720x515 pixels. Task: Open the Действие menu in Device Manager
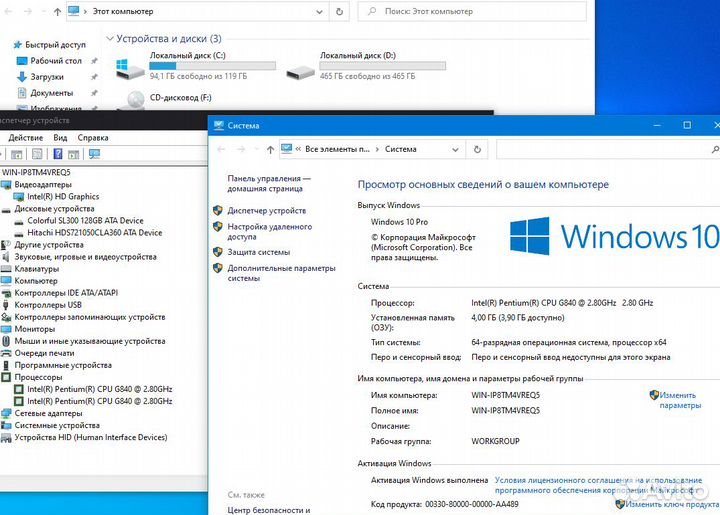click(26, 138)
